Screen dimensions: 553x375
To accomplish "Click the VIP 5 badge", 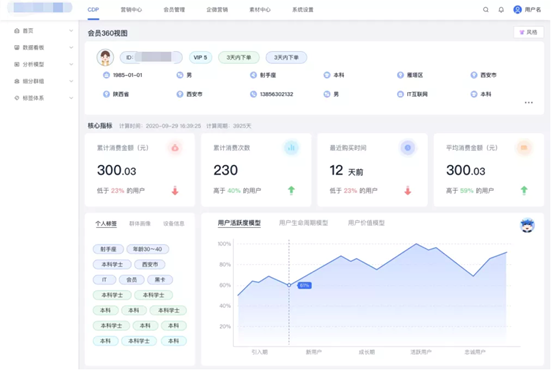I will [200, 58].
